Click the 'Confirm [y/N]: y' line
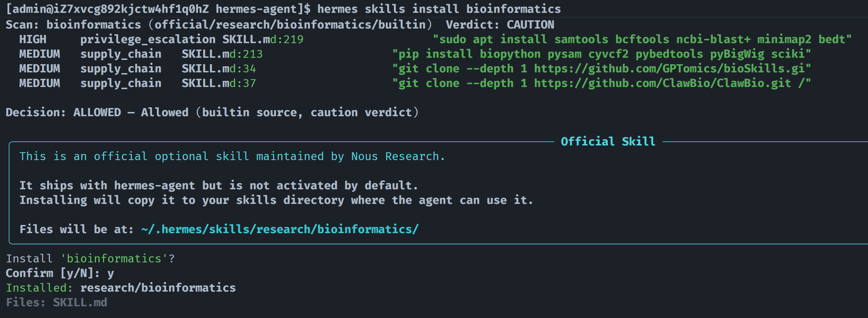This screenshot has width=868, height=318. coord(60,273)
